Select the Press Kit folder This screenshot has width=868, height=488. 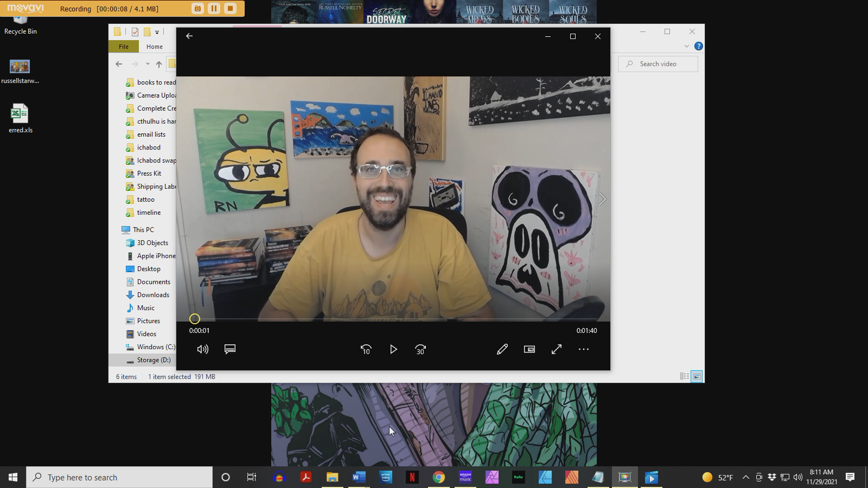(x=150, y=174)
